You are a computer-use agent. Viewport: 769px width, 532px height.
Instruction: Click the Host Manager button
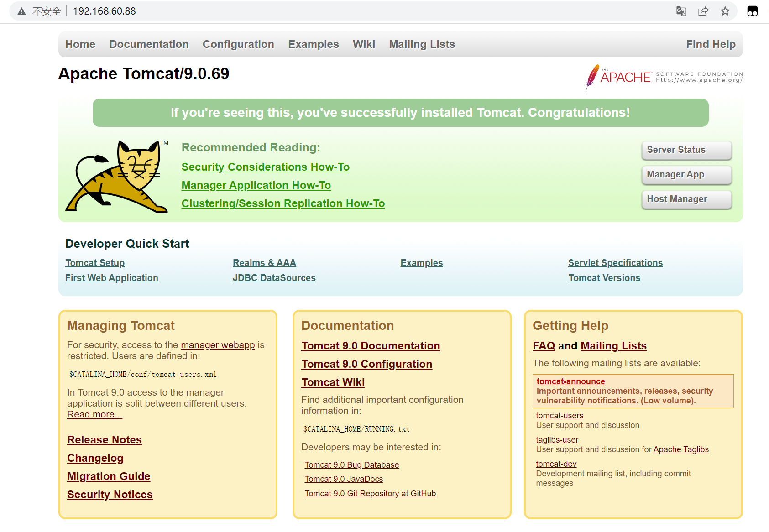click(686, 199)
